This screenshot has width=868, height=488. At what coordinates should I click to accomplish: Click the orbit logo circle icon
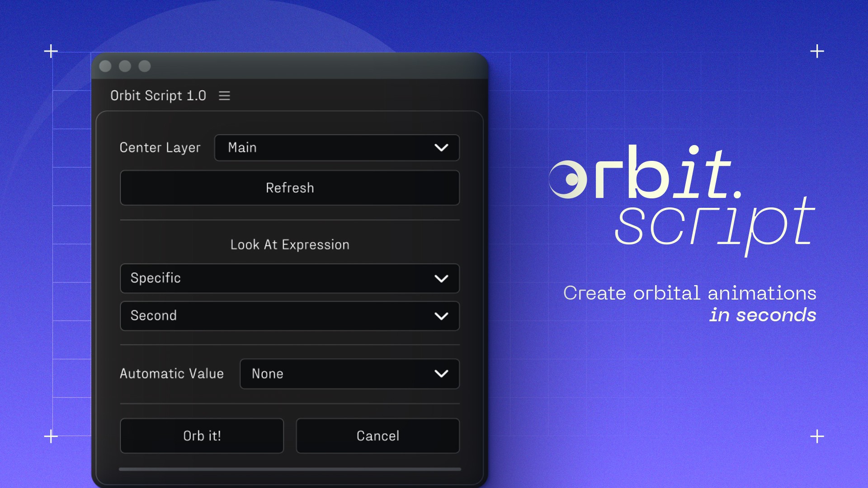point(568,179)
